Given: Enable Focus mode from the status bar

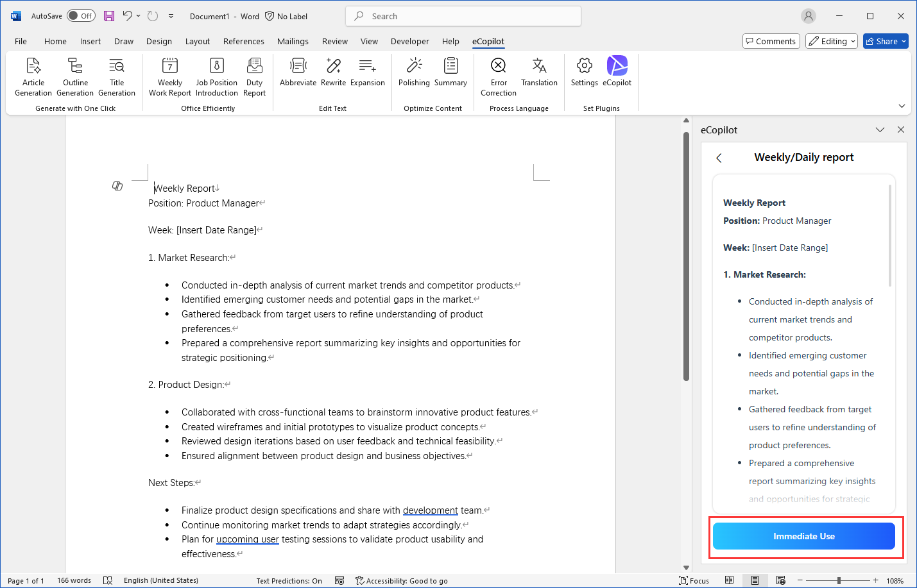Looking at the screenshot, I should tap(694, 580).
